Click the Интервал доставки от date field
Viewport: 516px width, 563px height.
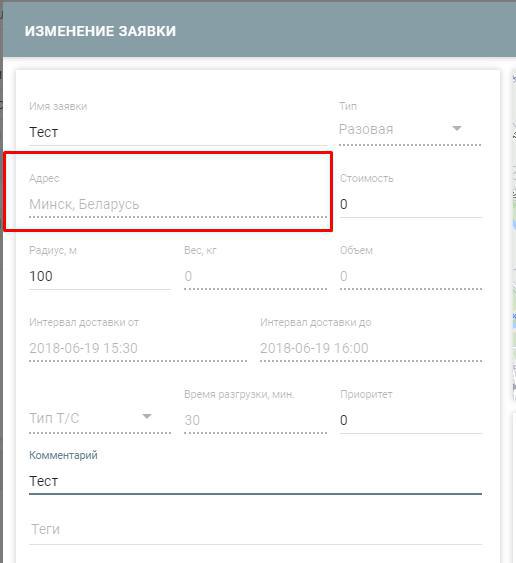(138, 348)
